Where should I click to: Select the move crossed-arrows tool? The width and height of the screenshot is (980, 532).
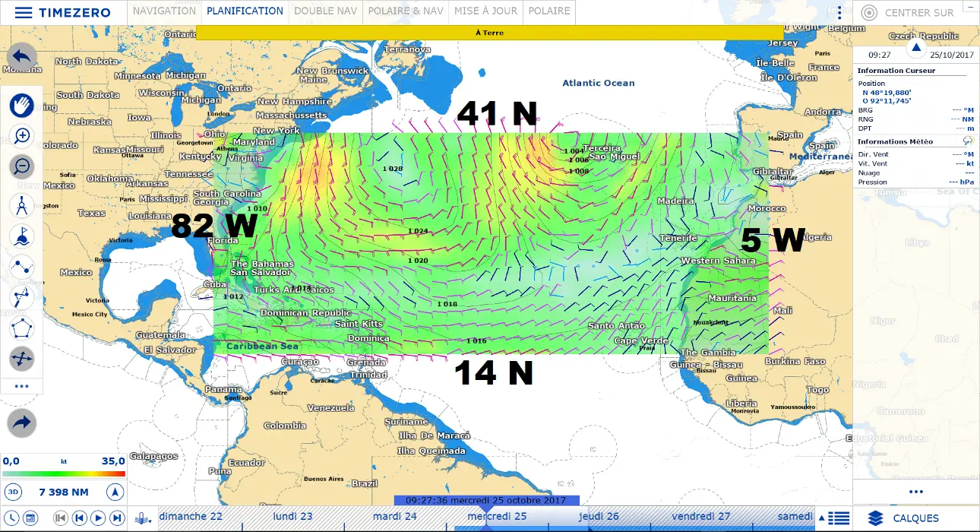[22, 359]
